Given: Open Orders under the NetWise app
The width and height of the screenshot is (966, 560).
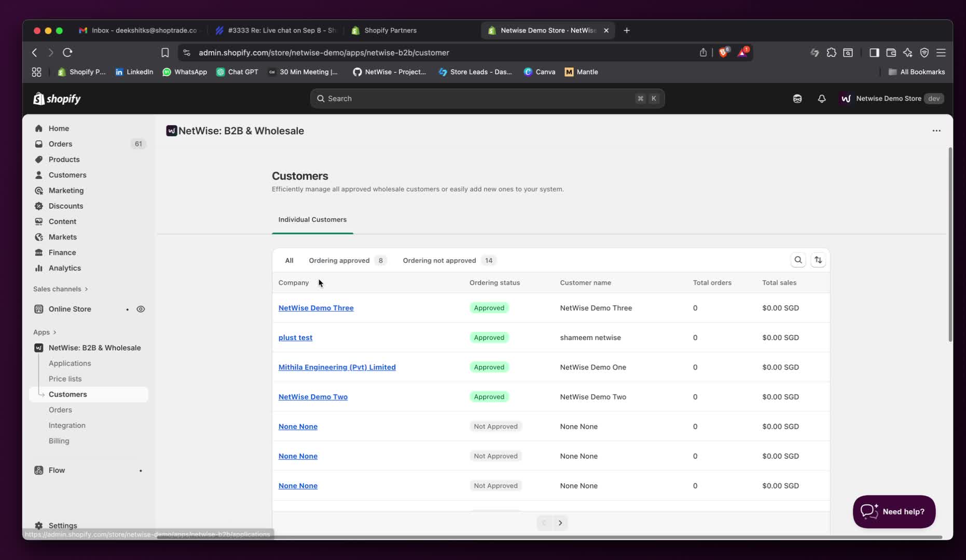Looking at the screenshot, I should click(x=60, y=410).
